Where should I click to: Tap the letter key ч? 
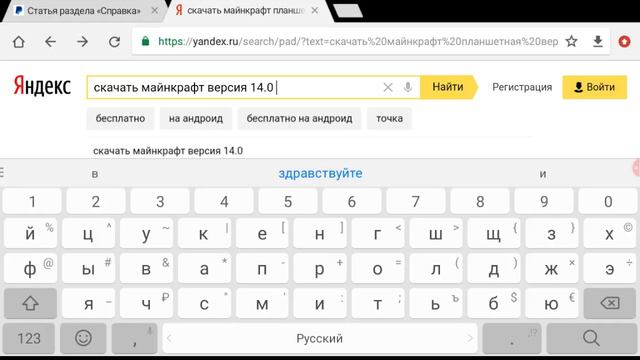click(146, 303)
